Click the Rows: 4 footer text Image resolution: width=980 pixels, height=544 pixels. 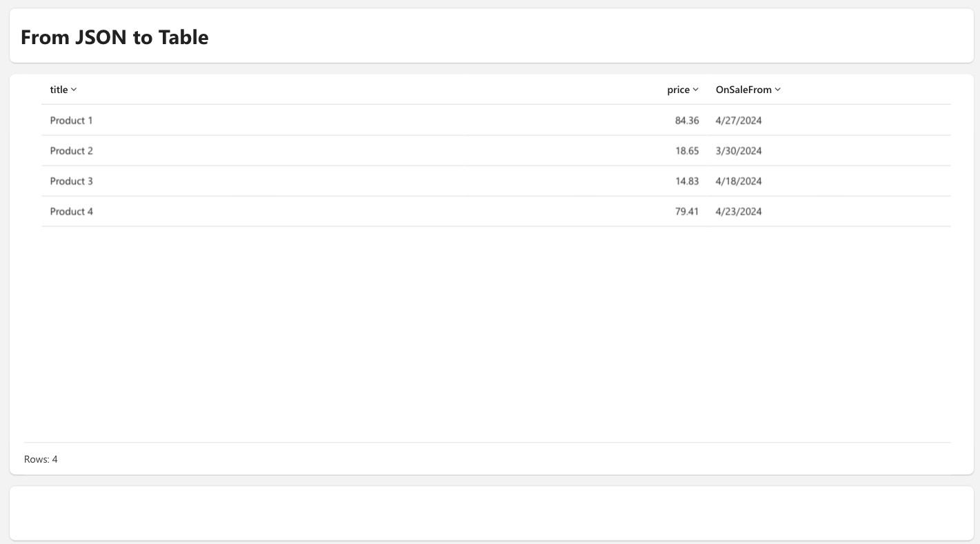pos(41,459)
